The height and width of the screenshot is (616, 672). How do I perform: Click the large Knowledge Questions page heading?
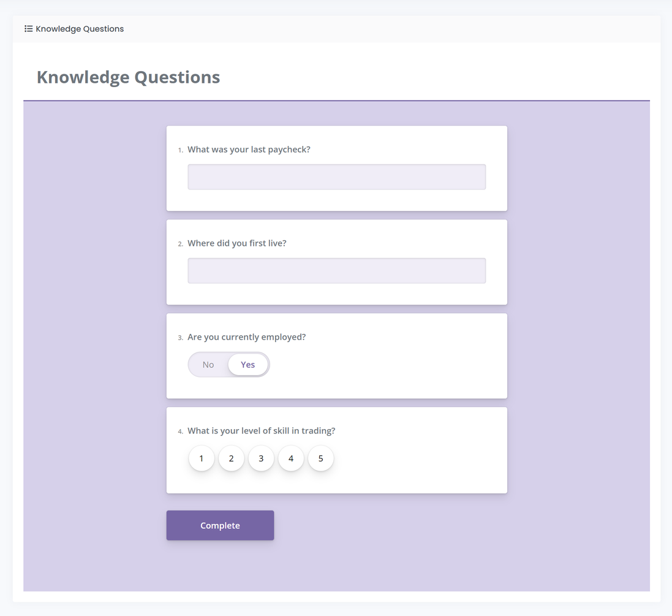[128, 77]
